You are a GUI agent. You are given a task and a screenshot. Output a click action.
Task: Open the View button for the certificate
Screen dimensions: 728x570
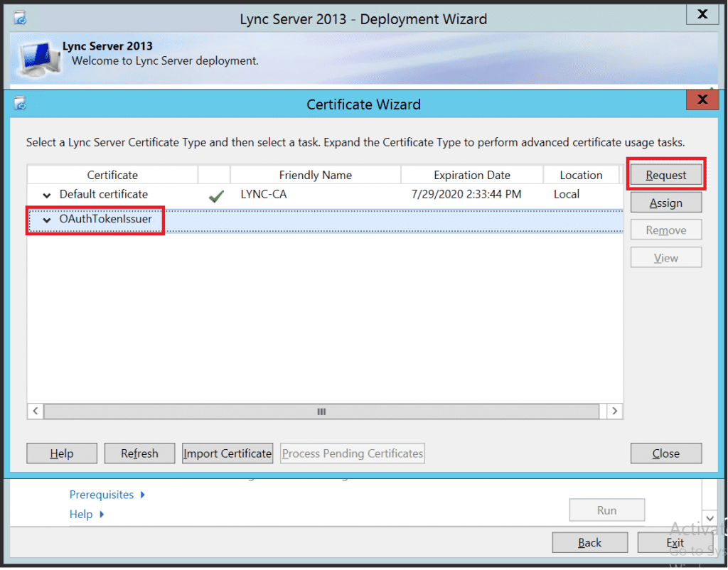point(665,257)
